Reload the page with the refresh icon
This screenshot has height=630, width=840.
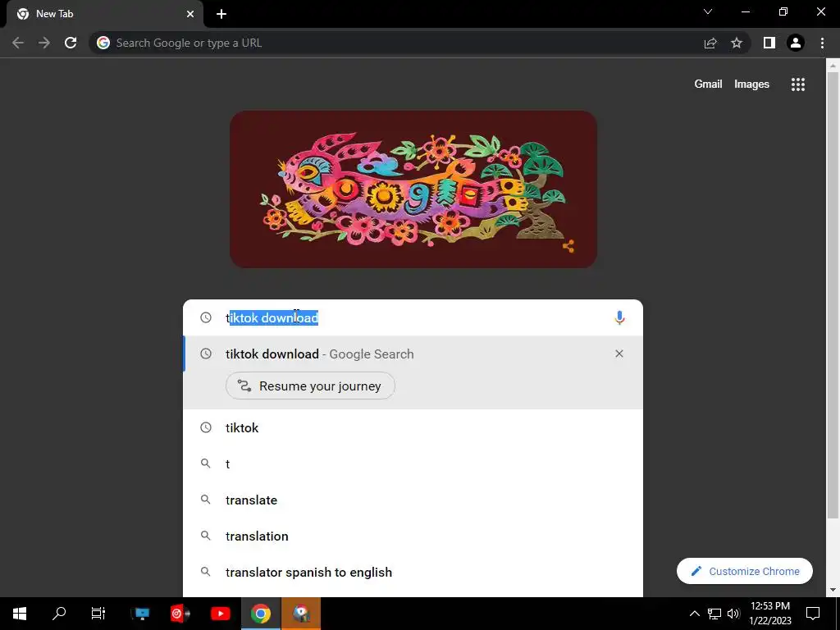tap(71, 43)
